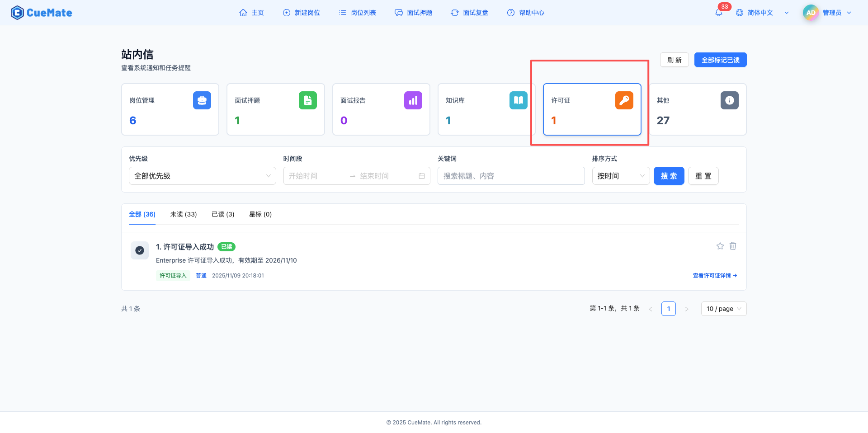The height and width of the screenshot is (433, 868).
Task: Open the 全部优先级 dropdown
Action: point(202,176)
